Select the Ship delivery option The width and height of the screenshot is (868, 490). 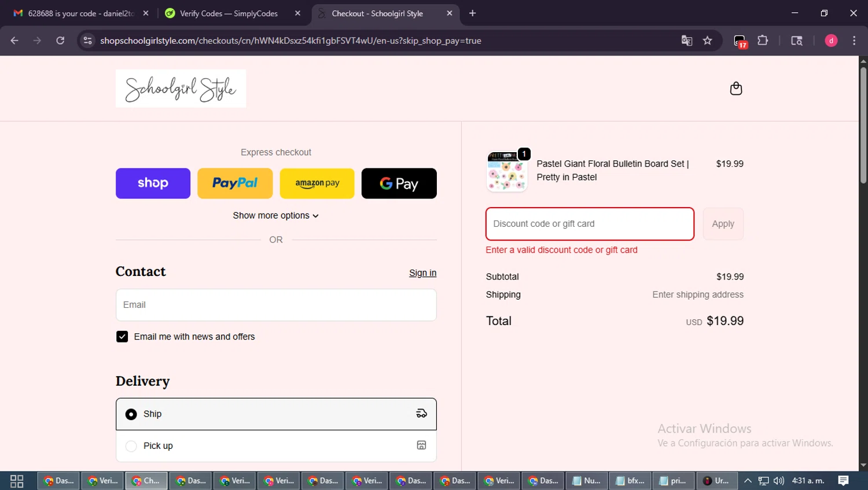(276, 414)
